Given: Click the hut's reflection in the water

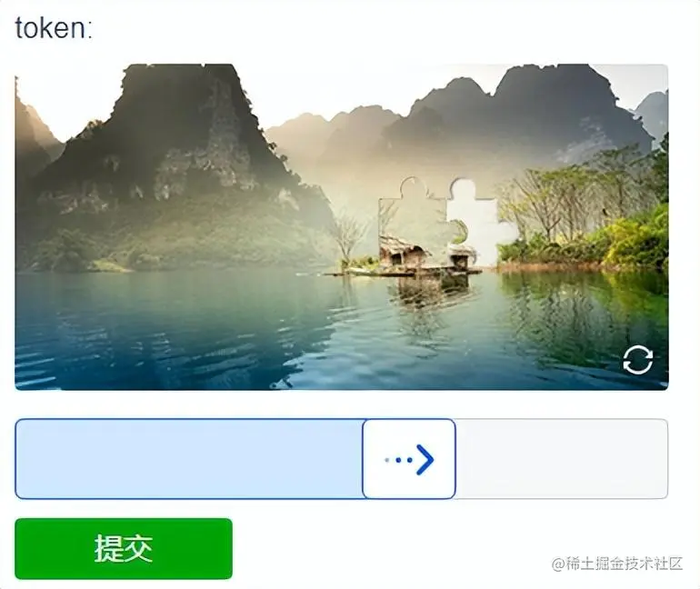Looking at the screenshot, I should [428, 293].
